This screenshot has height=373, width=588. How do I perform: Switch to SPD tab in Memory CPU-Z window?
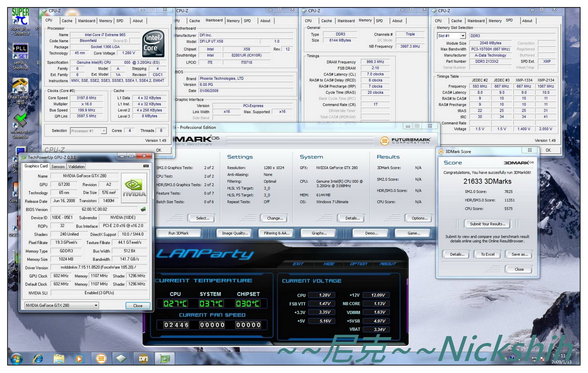click(379, 21)
